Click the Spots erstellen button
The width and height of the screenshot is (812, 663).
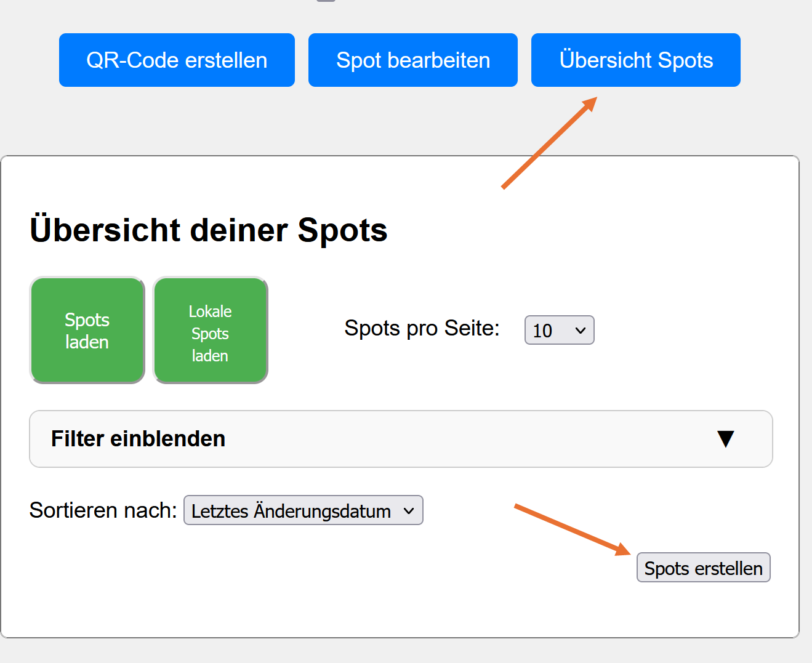(703, 568)
